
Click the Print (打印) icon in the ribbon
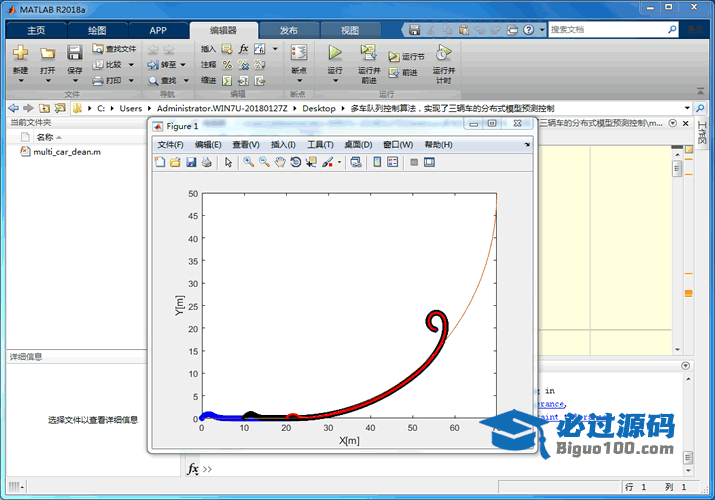(x=98, y=81)
